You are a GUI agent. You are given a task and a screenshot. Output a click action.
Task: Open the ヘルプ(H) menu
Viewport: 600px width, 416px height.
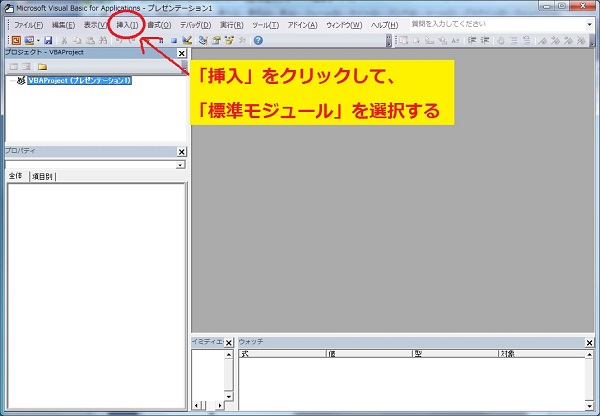385,25
